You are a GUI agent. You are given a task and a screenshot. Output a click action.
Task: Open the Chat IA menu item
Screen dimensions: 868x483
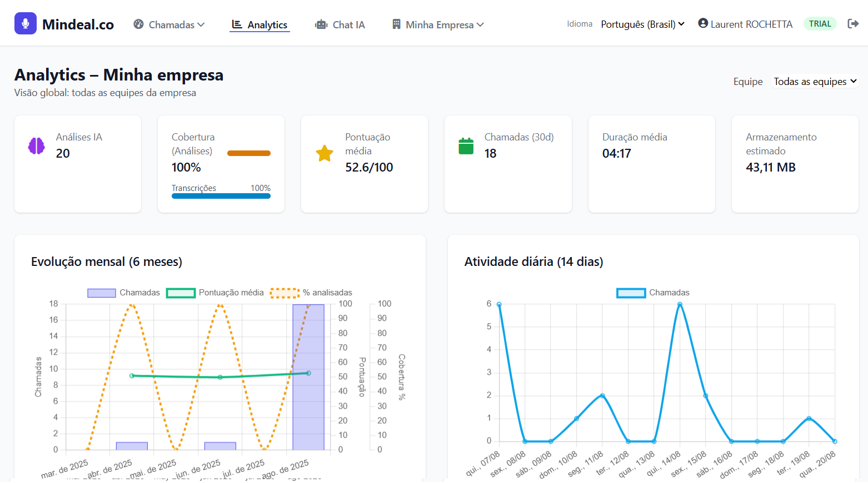pos(340,24)
